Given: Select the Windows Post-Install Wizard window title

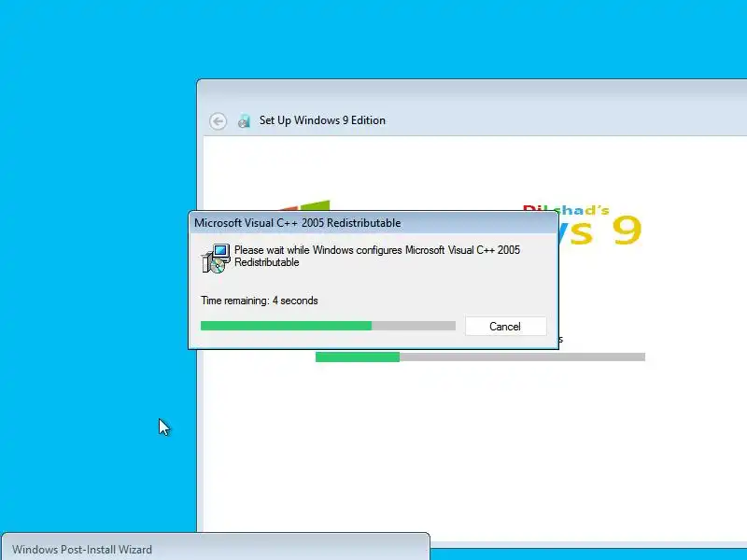Looking at the screenshot, I should coord(82,550).
